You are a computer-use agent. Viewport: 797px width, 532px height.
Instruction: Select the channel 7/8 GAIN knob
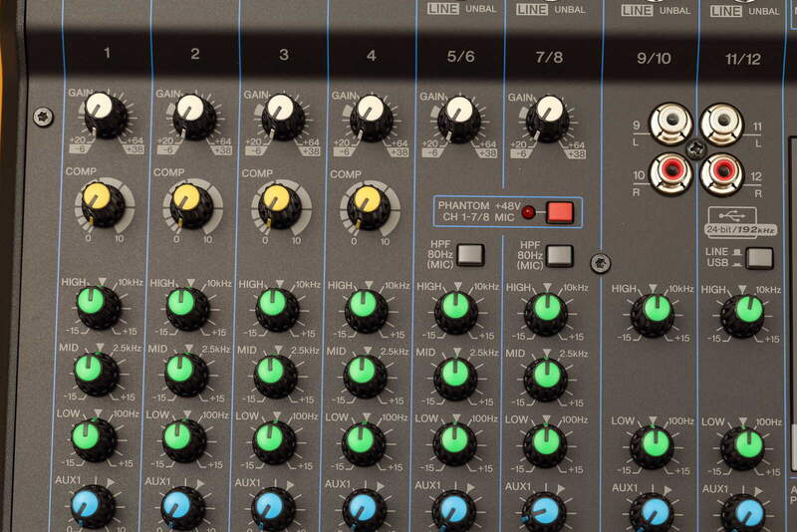pyautogui.click(x=547, y=116)
